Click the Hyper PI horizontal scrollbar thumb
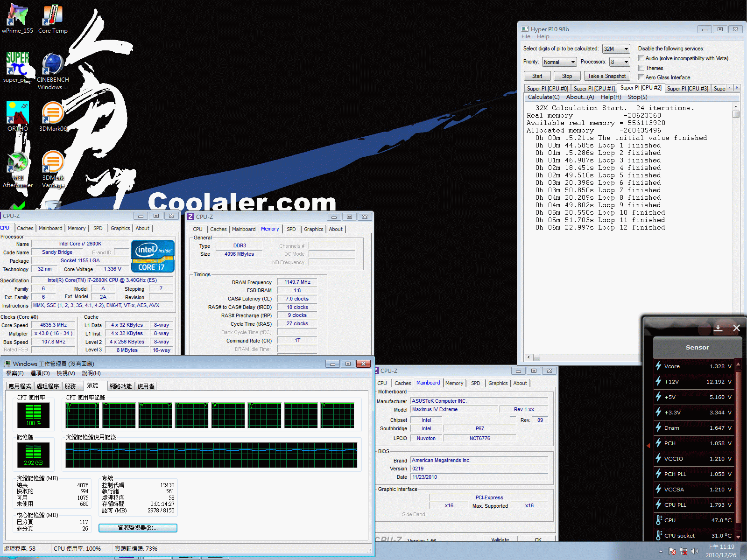 point(536,357)
